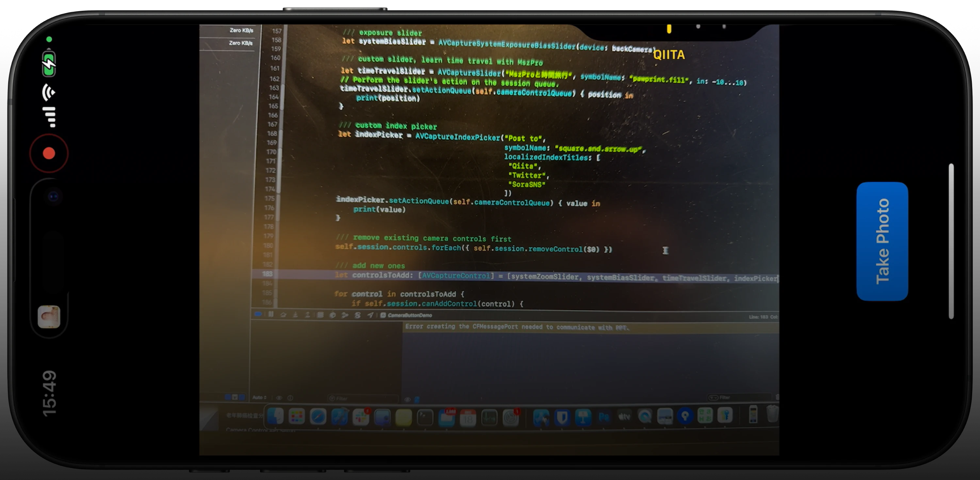Open the Debug Memory Graph icon
Viewport: 980px width, 480px height.
345,315
